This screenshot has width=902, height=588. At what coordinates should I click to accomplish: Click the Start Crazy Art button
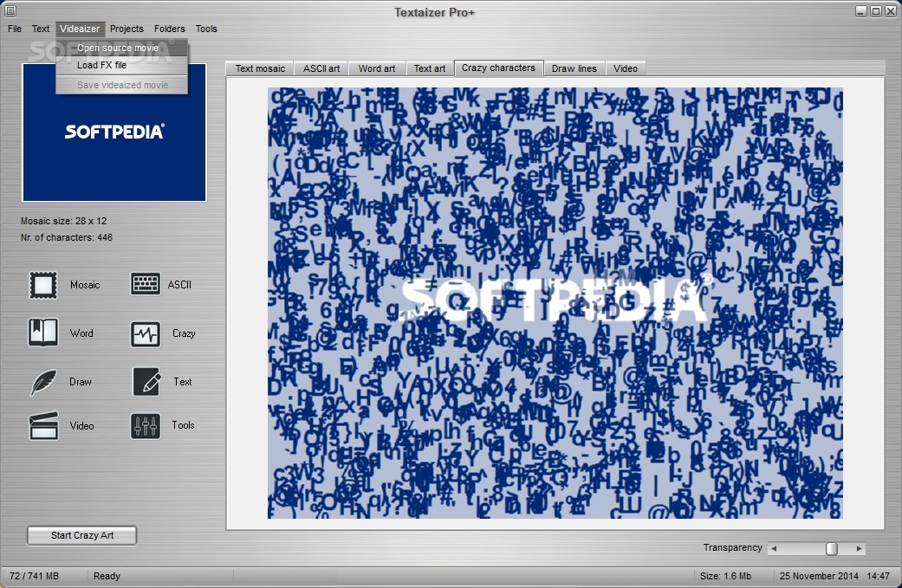pos(81,536)
